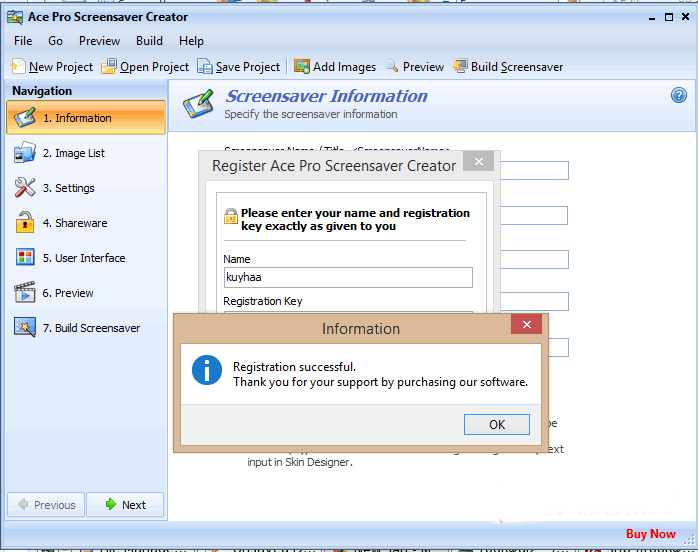This screenshot has width=698, height=552.
Task: Click the Screensaver Information header icon
Action: tap(198, 104)
